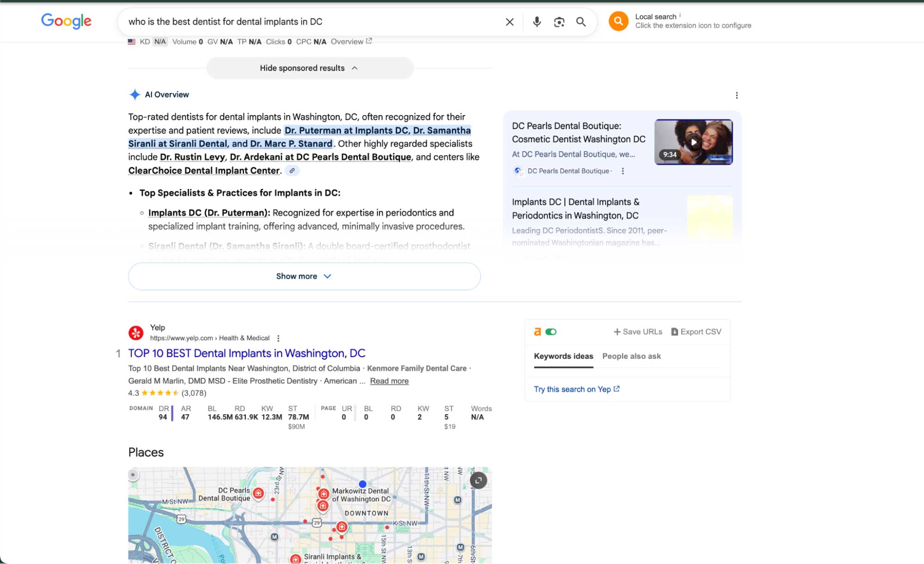Open DC Pearls source three-dot menu
The width and height of the screenshot is (924, 564).
pyautogui.click(x=623, y=171)
